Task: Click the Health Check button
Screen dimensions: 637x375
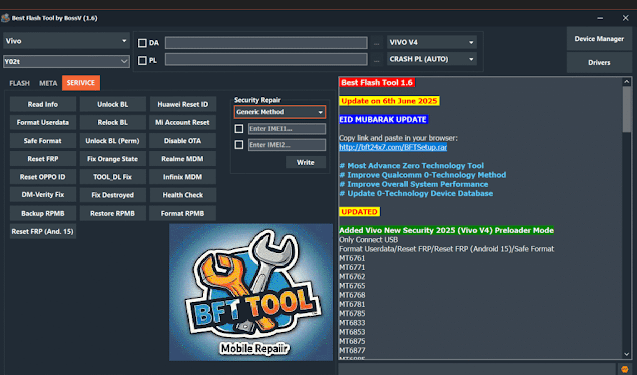Action: (x=182, y=195)
